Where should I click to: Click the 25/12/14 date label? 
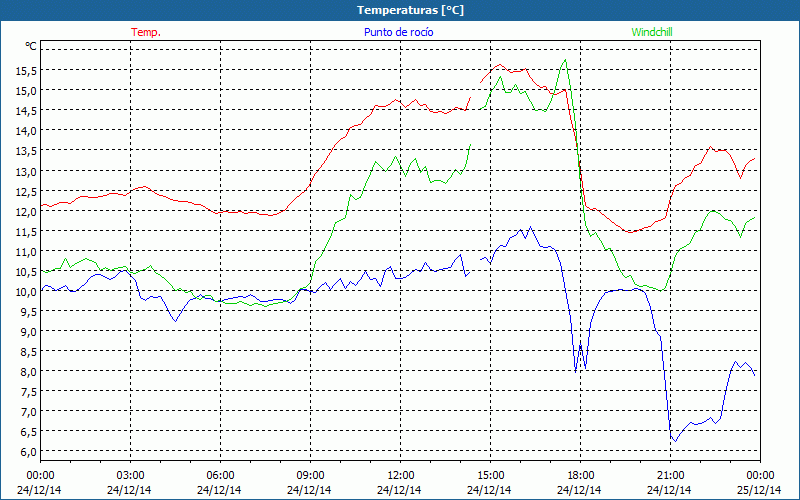[759, 490]
